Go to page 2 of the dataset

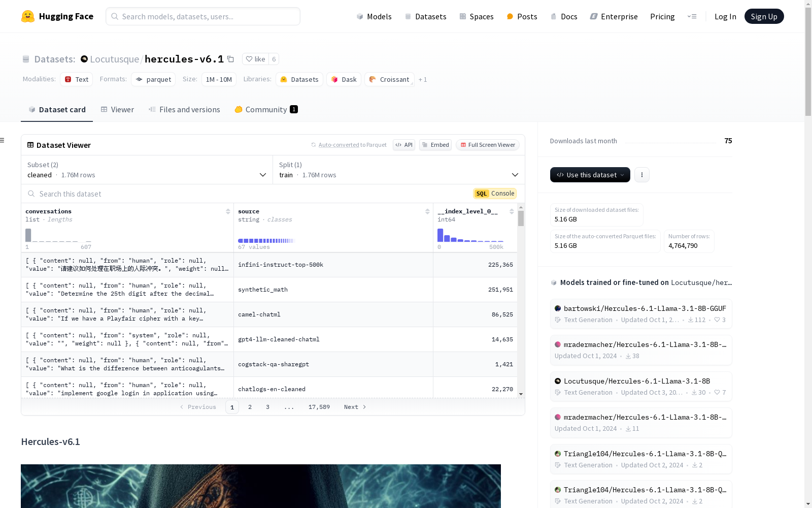(x=250, y=407)
